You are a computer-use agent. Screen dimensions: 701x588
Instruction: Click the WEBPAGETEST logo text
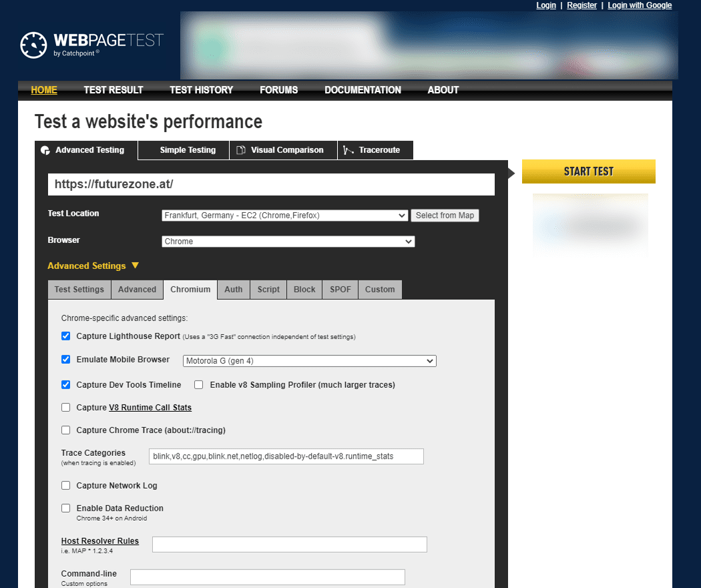pos(109,40)
